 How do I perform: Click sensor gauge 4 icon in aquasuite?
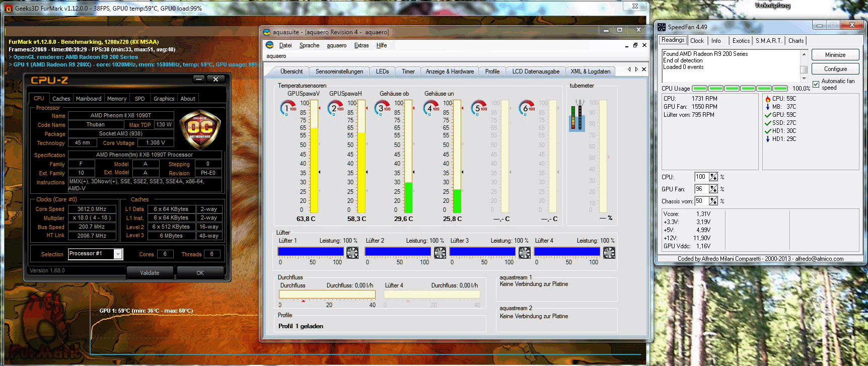pos(431,108)
